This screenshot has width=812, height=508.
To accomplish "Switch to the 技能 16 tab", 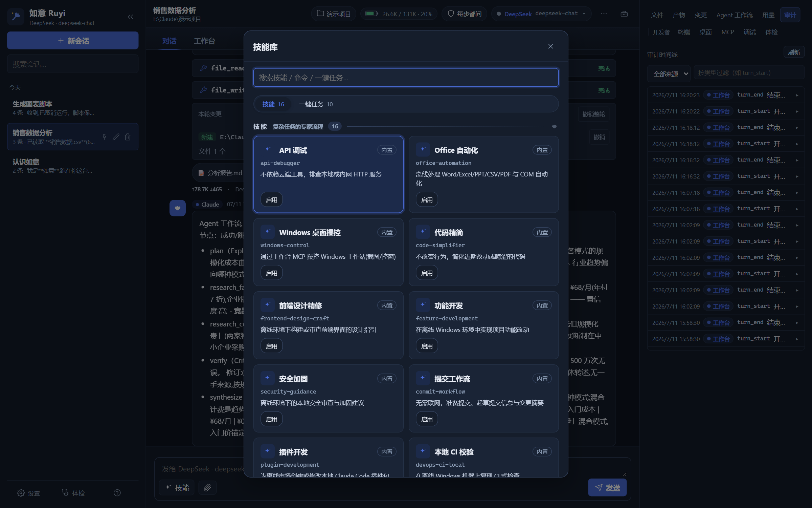I will pyautogui.click(x=273, y=104).
